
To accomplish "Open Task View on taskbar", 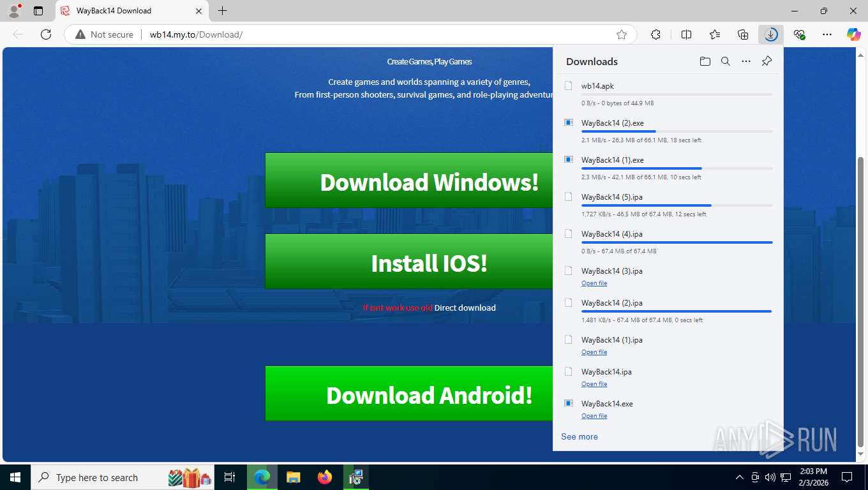I will pos(230,477).
